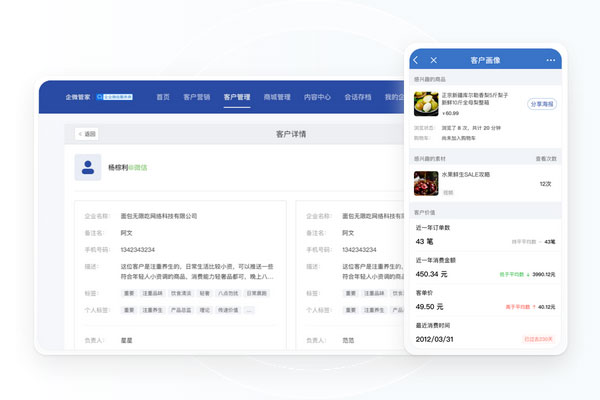Open 会话存档 navigation item
Screen dimensions: 600x400
point(358,97)
